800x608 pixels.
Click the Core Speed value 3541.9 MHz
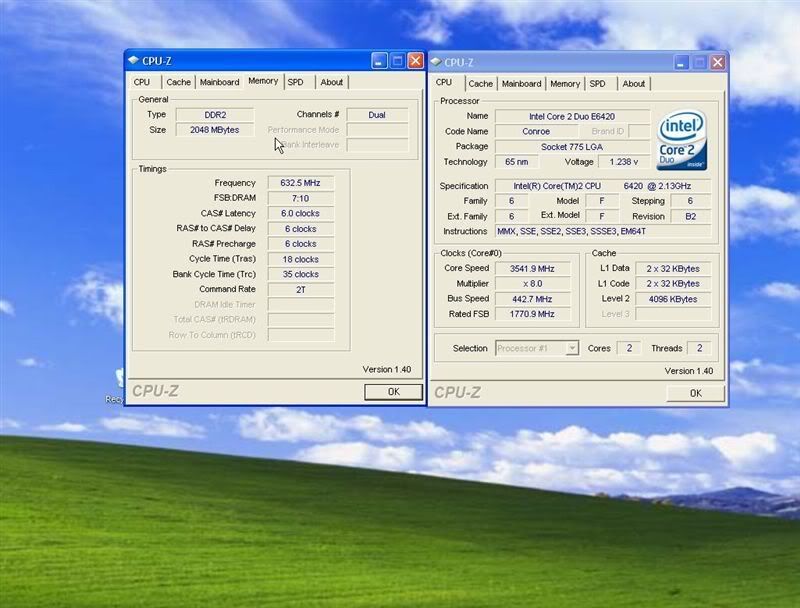pyautogui.click(x=532, y=268)
